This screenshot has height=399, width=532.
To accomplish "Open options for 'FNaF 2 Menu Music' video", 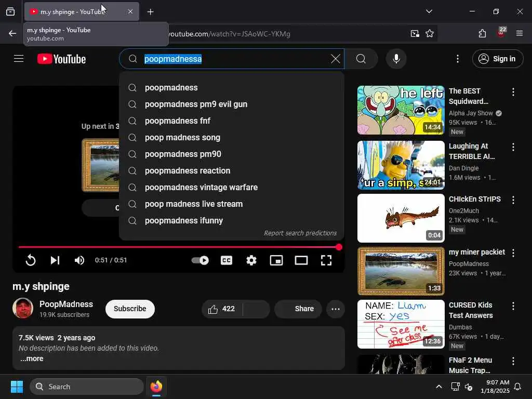I will tap(513, 361).
